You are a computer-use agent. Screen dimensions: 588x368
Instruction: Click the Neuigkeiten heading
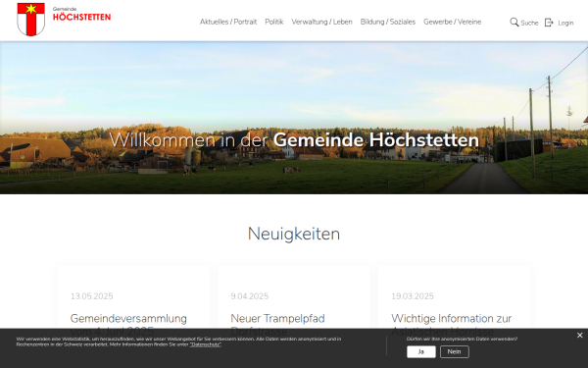(294, 234)
